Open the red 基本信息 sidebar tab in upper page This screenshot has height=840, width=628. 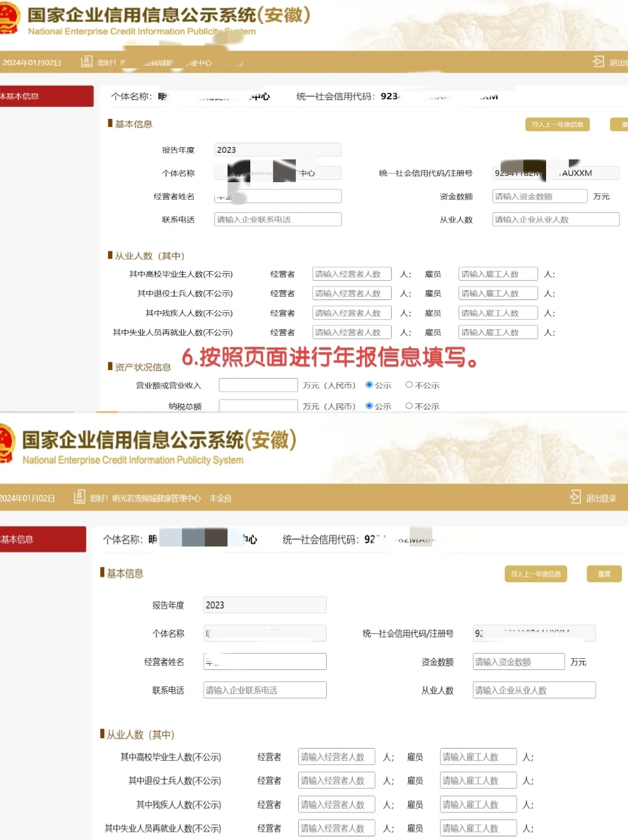click(46, 96)
